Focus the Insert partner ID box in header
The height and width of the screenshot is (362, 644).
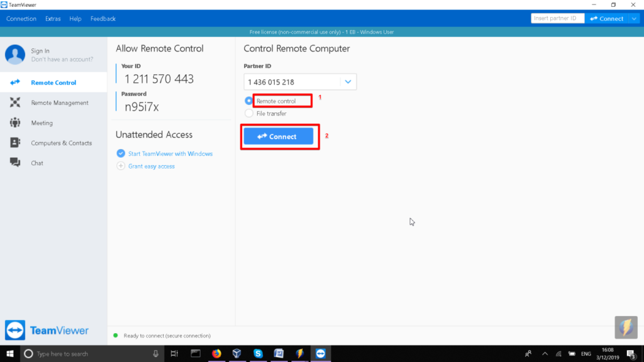557,18
